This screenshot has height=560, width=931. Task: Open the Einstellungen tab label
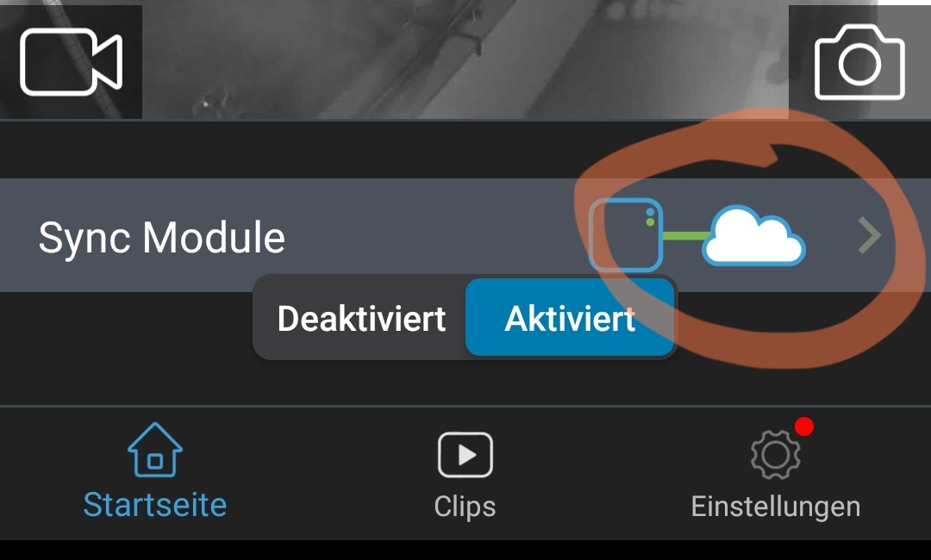click(x=776, y=507)
